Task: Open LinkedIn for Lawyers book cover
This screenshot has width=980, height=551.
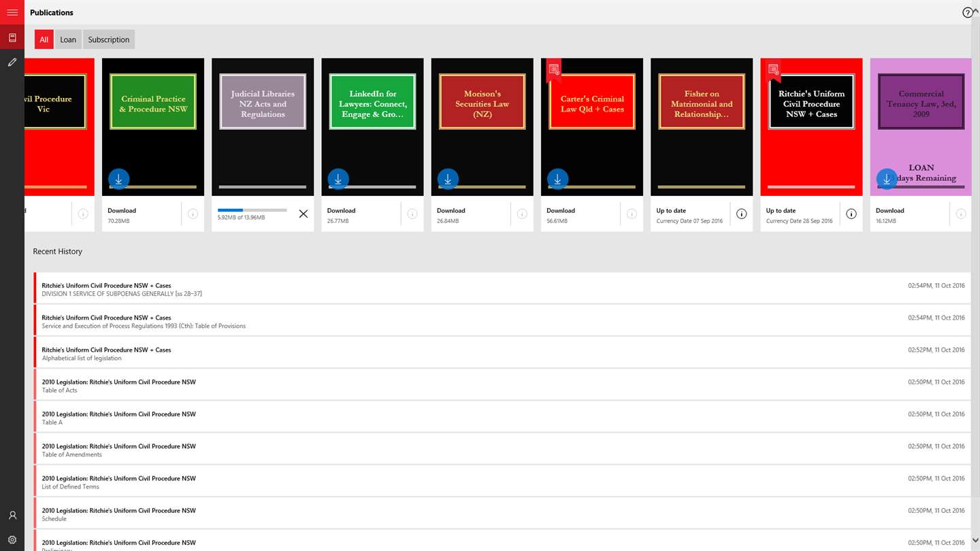Action: click(372, 127)
